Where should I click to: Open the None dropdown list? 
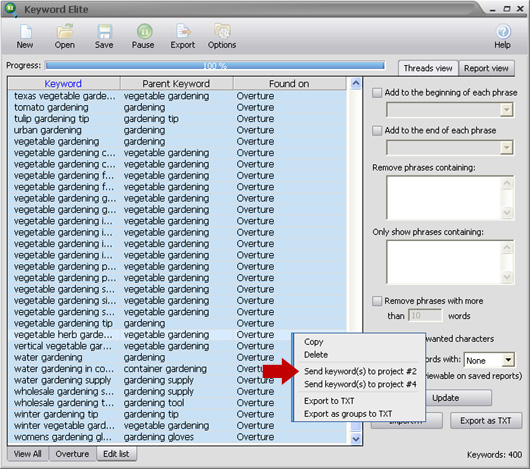(508, 360)
